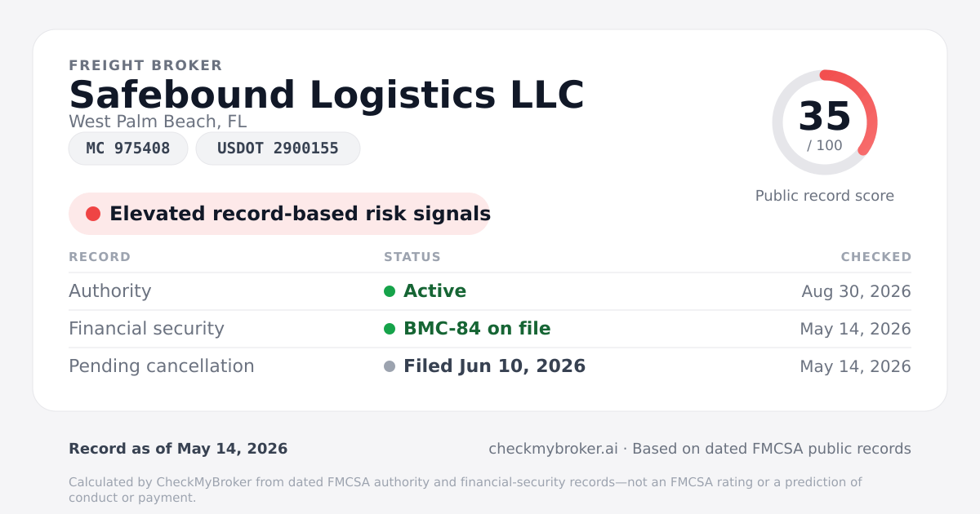
Task: Click the STATUS column header
Action: pos(412,257)
